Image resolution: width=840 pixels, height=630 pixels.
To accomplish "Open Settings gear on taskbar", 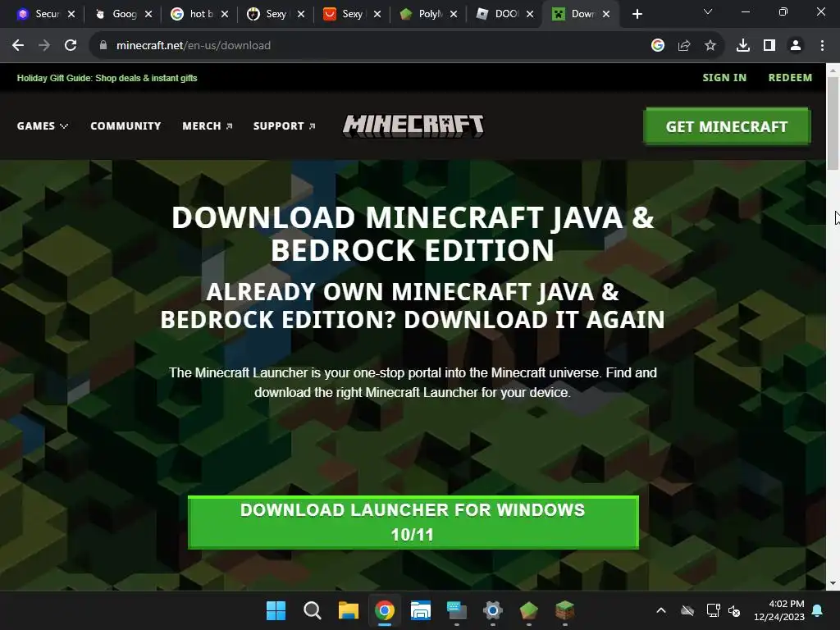I will tap(493, 610).
